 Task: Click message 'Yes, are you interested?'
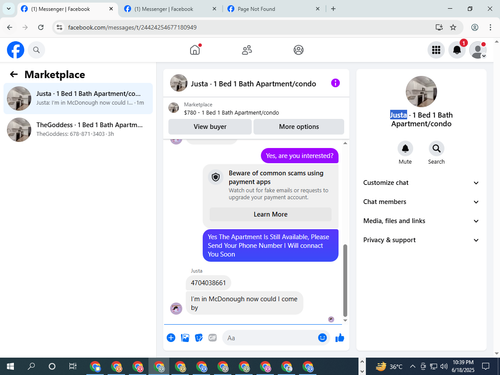click(299, 156)
